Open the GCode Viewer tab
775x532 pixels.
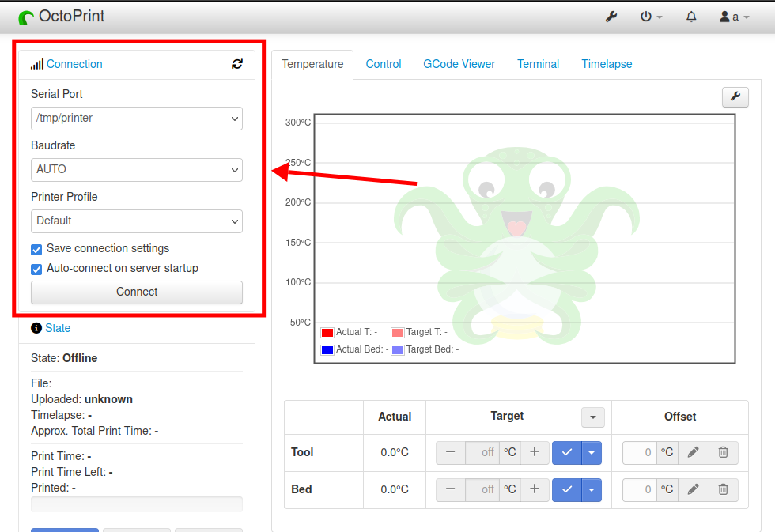point(459,64)
